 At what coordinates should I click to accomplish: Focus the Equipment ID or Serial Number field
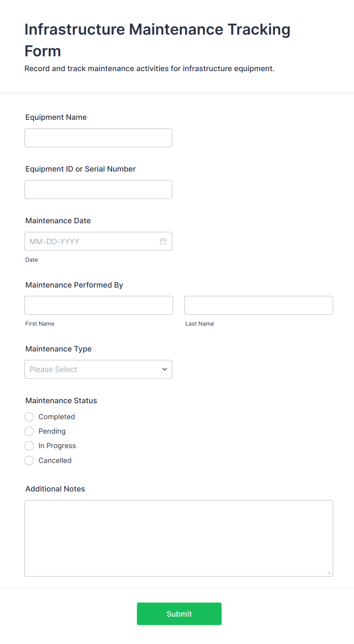click(98, 189)
